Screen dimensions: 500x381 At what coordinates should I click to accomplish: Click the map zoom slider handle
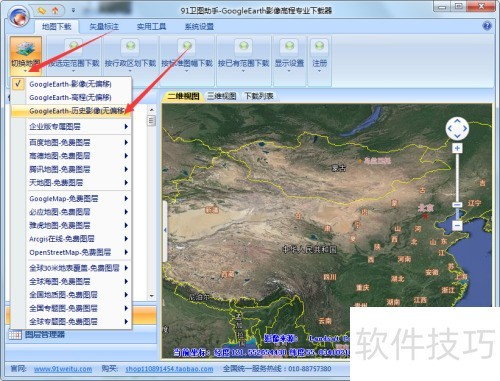457,205
